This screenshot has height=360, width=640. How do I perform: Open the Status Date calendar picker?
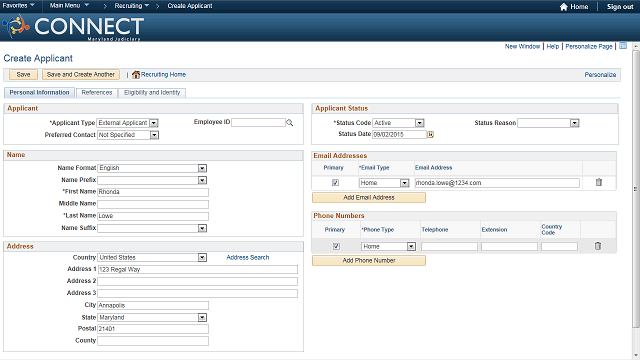(430, 134)
